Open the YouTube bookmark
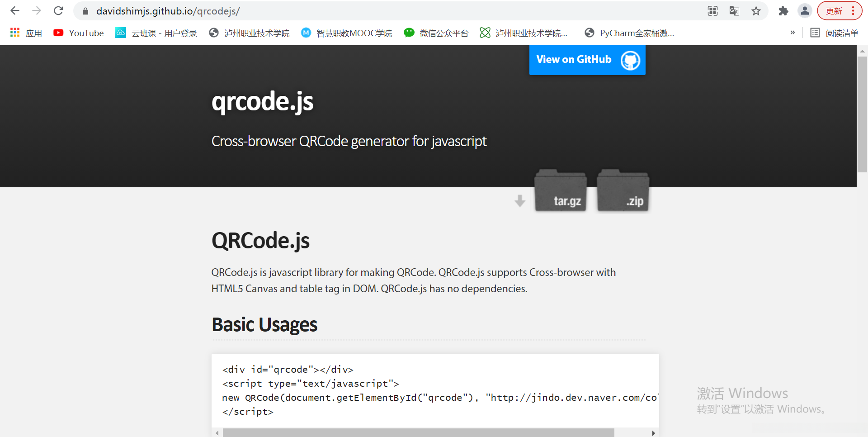Image resolution: width=868 pixels, height=437 pixels. pyautogui.click(x=79, y=33)
